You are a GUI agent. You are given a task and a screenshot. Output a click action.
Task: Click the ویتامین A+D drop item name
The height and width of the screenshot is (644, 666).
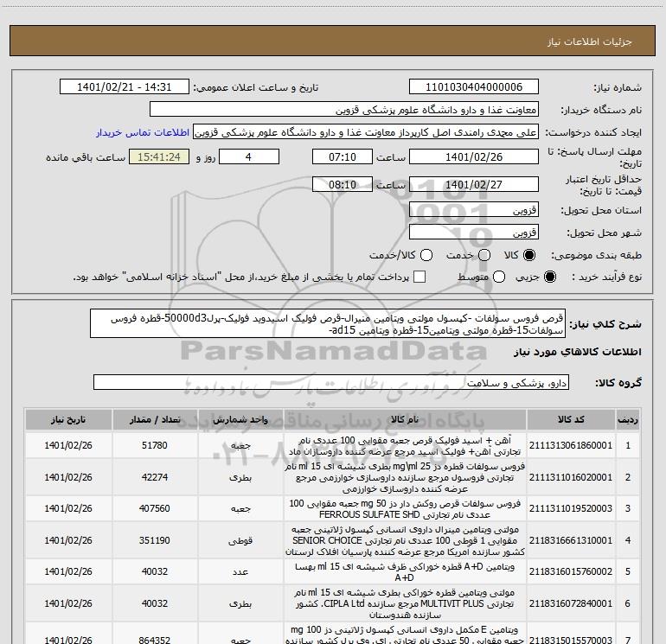405,572
